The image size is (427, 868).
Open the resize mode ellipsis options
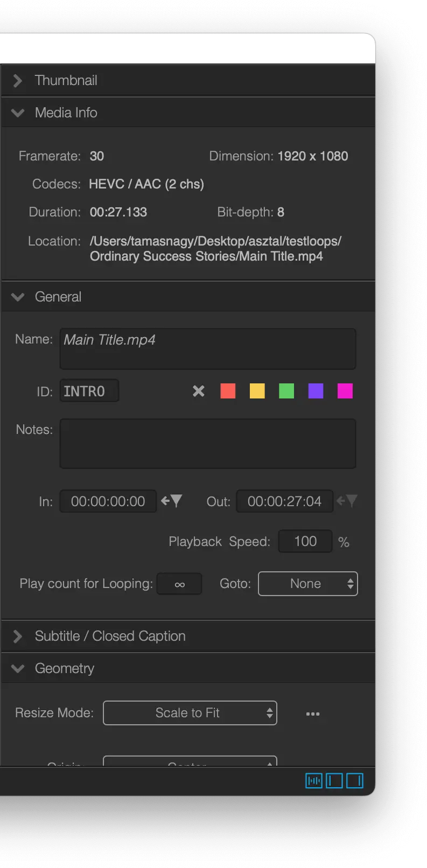click(313, 714)
